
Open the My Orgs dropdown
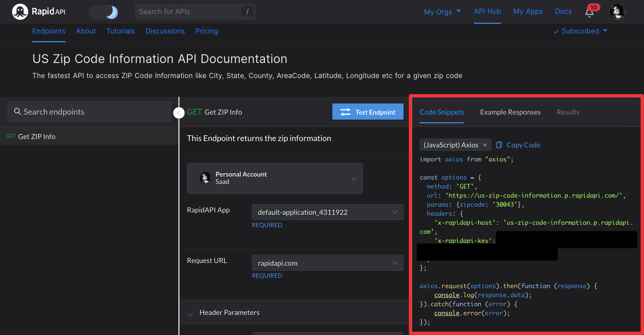point(442,12)
